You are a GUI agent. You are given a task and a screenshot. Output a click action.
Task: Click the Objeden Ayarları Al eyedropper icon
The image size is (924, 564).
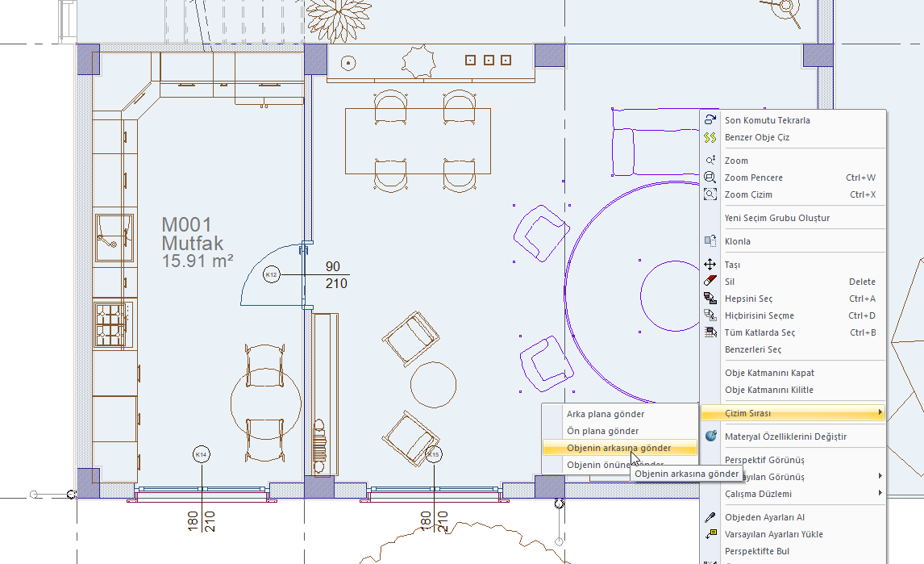(x=710, y=517)
